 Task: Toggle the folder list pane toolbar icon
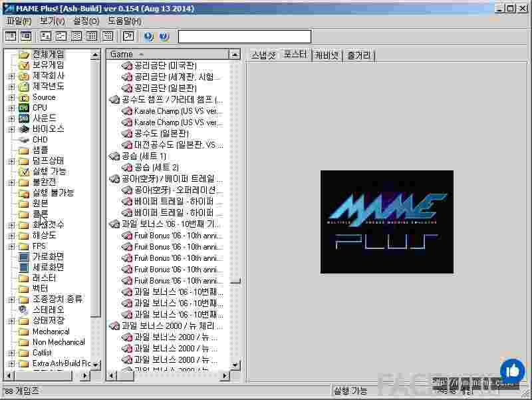pos(11,36)
